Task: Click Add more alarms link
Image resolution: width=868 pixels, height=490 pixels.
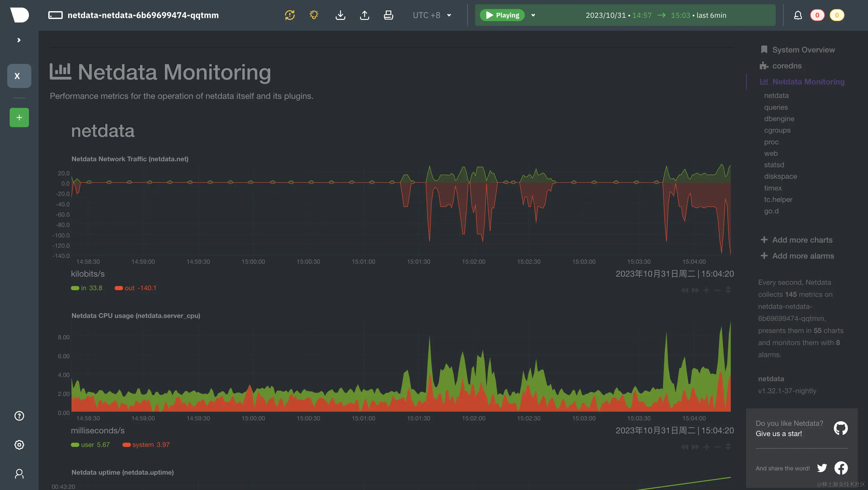Action: pos(803,256)
